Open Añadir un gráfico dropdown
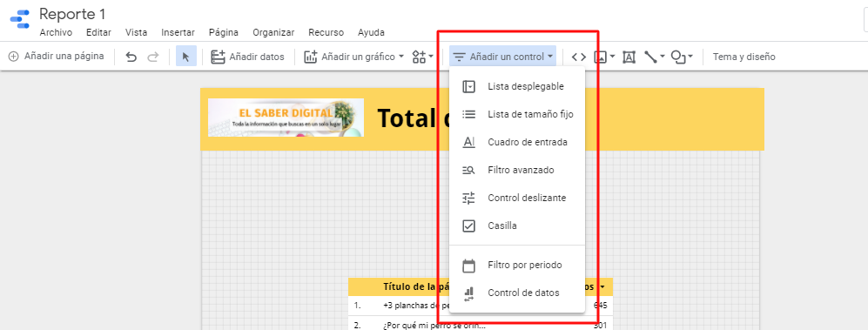868x330 pixels. point(354,57)
